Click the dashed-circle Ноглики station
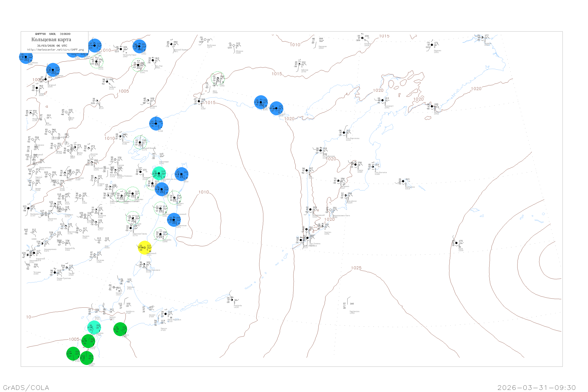This screenshot has width=588, height=392. click(x=174, y=198)
